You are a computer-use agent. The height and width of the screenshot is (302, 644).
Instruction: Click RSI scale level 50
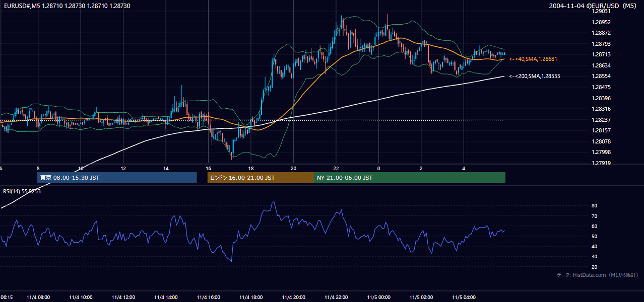[595, 237]
